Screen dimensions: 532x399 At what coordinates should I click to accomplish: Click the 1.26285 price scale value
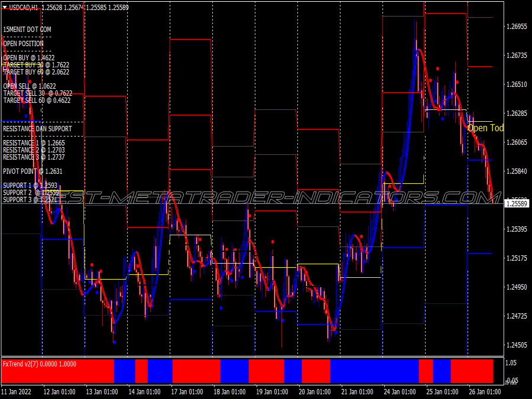[x=517, y=113]
